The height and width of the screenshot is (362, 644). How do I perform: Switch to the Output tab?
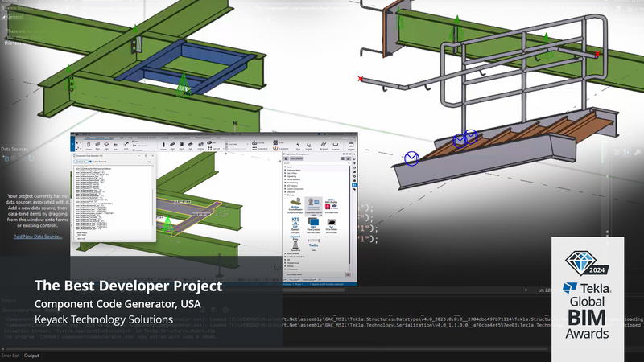[31, 356]
